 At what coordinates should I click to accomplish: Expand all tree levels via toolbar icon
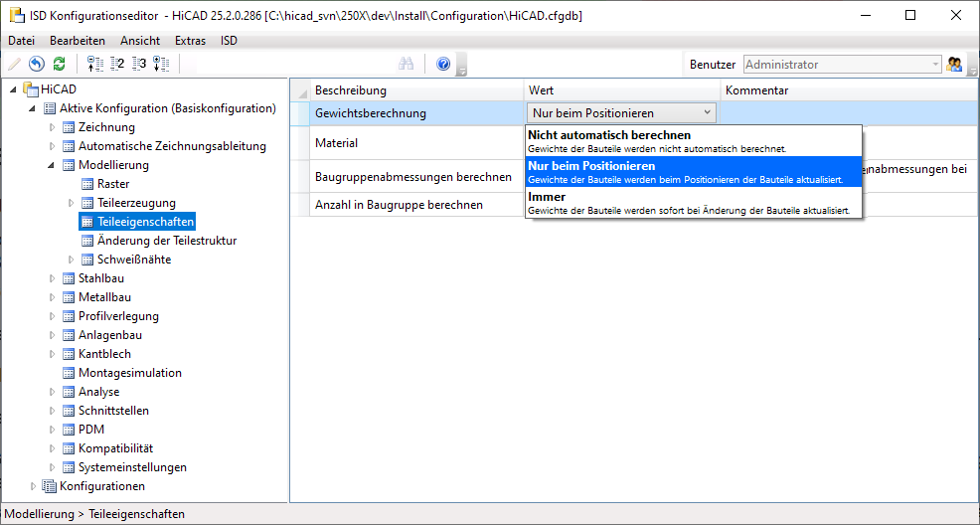[x=161, y=64]
